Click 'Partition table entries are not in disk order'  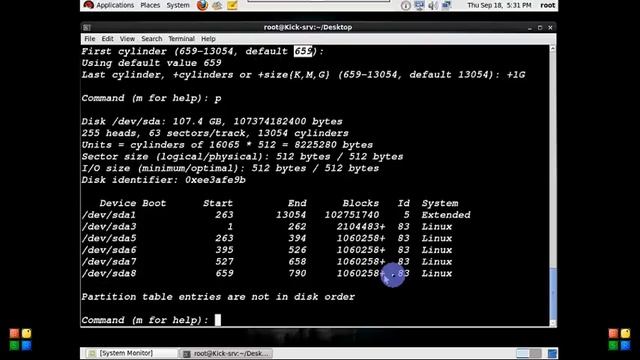(218, 297)
